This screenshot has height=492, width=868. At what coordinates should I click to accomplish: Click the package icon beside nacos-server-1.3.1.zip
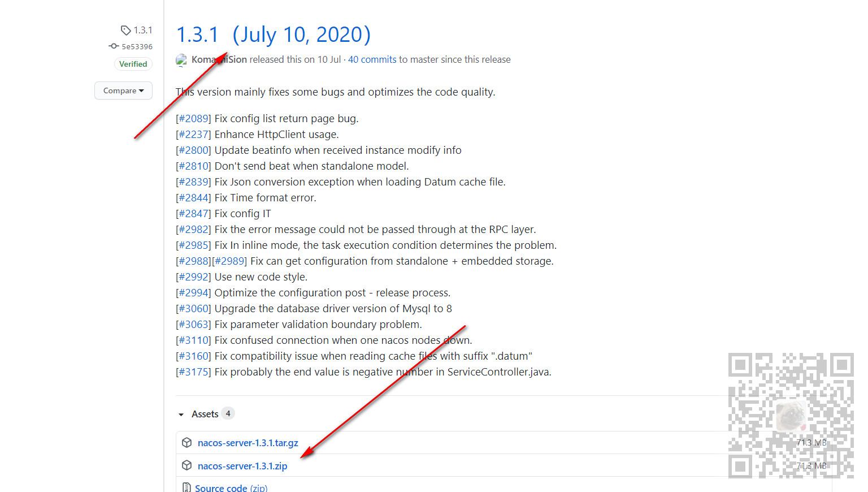[x=186, y=465]
